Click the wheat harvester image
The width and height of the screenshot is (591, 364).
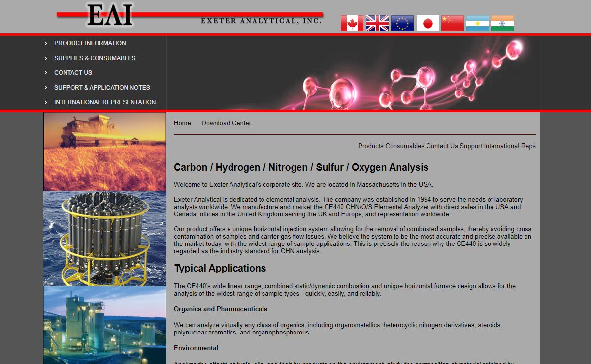pyautogui.click(x=105, y=152)
